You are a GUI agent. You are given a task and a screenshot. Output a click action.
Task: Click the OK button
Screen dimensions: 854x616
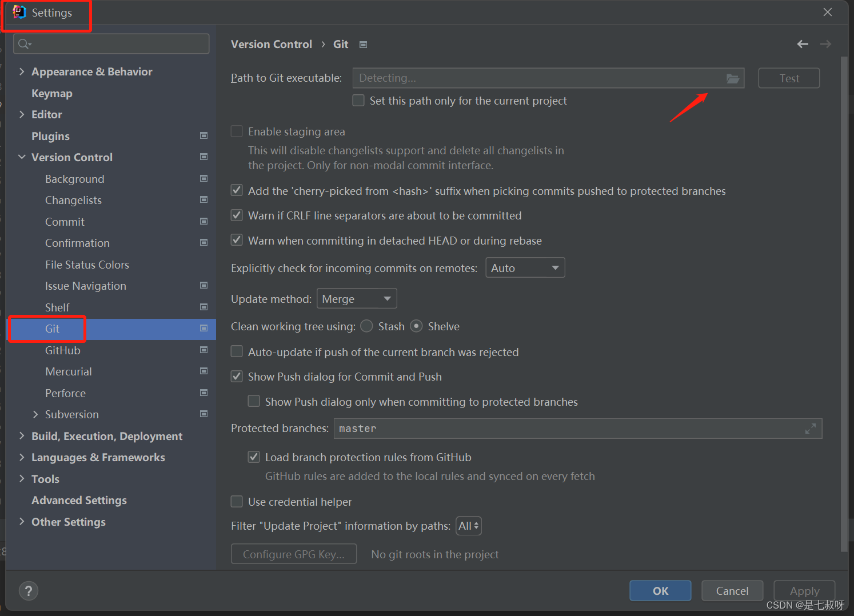[x=660, y=591]
